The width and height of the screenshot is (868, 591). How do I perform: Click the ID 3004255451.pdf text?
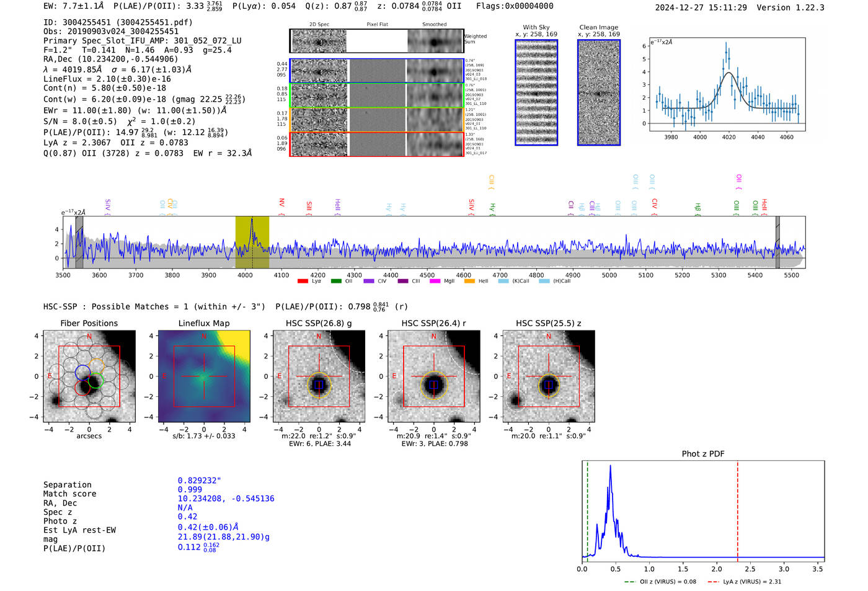click(x=118, y=22)
